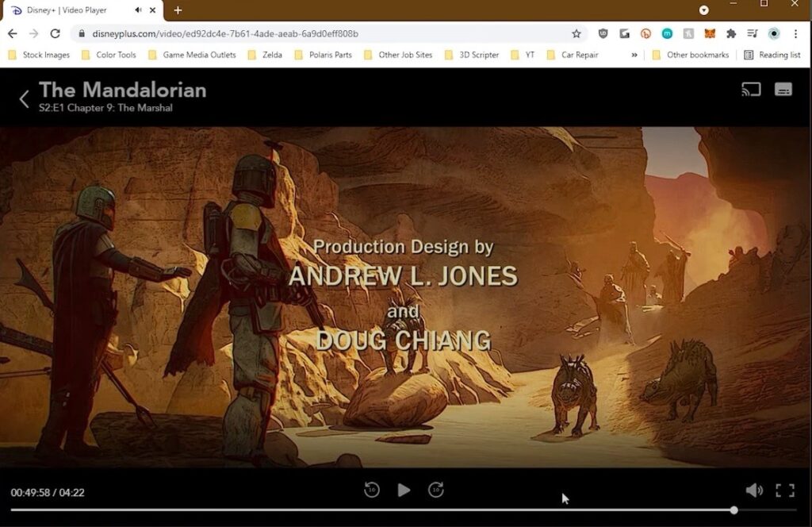Open Other Job Sites bookmark folder
812x527 pixels.
click(398, 55)
